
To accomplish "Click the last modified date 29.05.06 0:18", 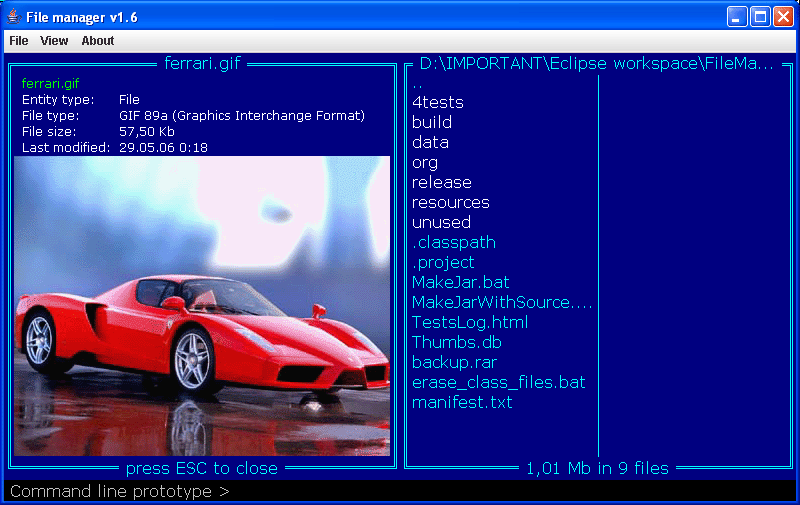I will click(x=163, y=148).
